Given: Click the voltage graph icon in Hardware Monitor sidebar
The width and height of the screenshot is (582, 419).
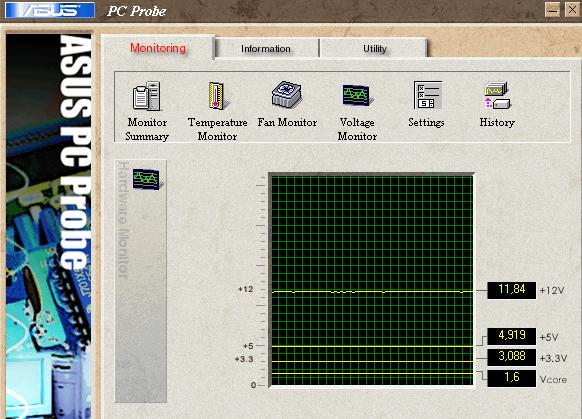Looking at the screenshot, I should (x=147, y=179).
